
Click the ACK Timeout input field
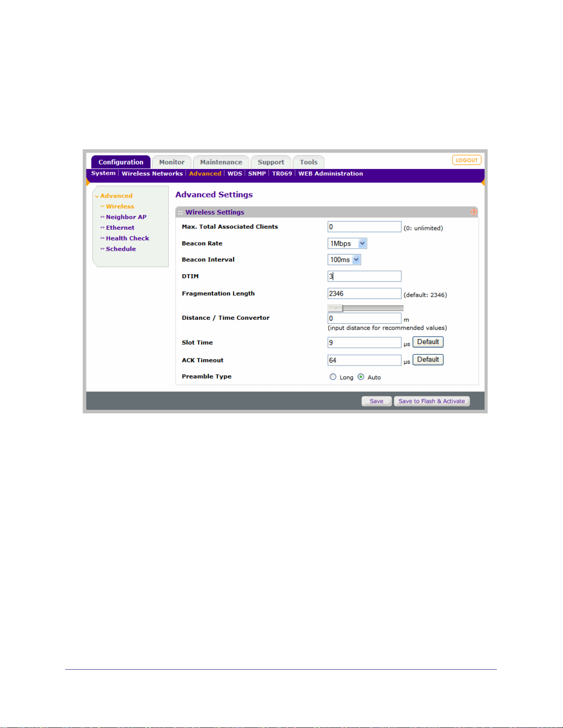pos(364,360)
